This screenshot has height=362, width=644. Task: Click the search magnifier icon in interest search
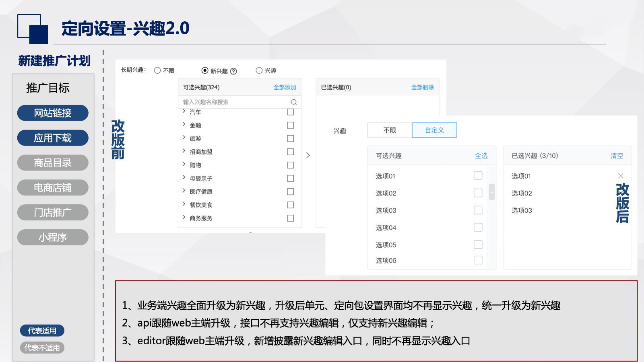[x=294, y=102]
